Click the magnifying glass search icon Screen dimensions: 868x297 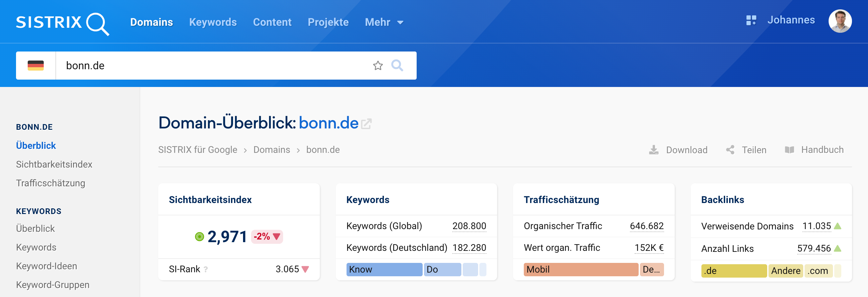coord(397,66)
